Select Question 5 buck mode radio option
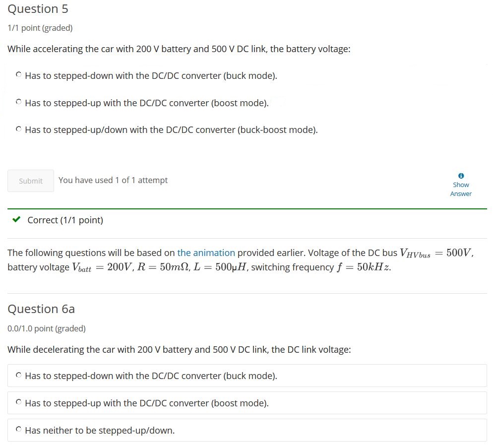Image resolution: width=499 pixels, height=448 pixels. (18, 74)
